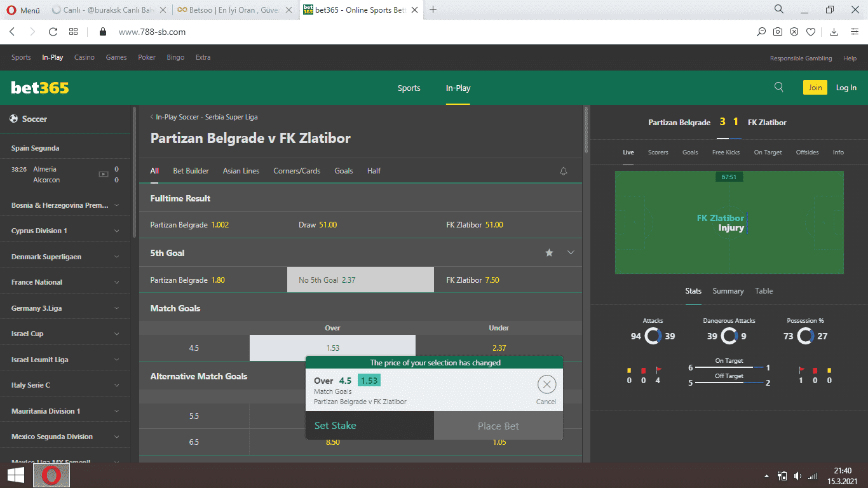The height and width of the screenshot is (488, 868).
Task: Switch to Summary stats tab
Action: (x=728, y=291)
